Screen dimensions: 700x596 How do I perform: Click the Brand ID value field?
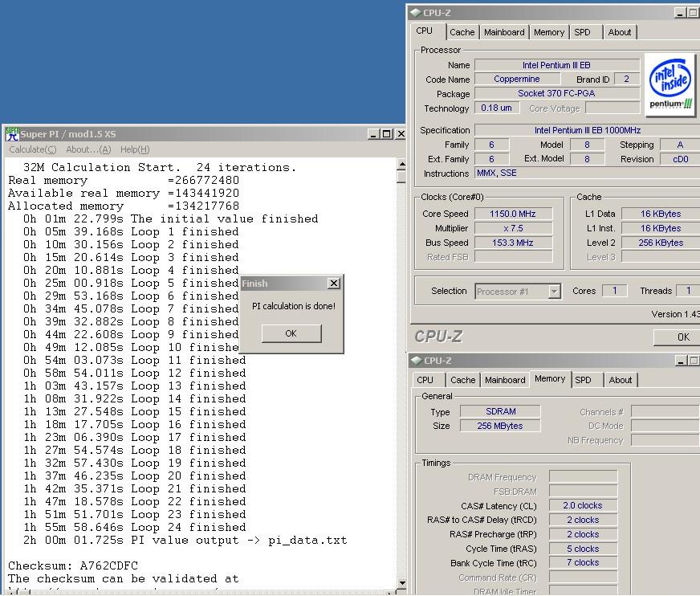click(627, 79)
